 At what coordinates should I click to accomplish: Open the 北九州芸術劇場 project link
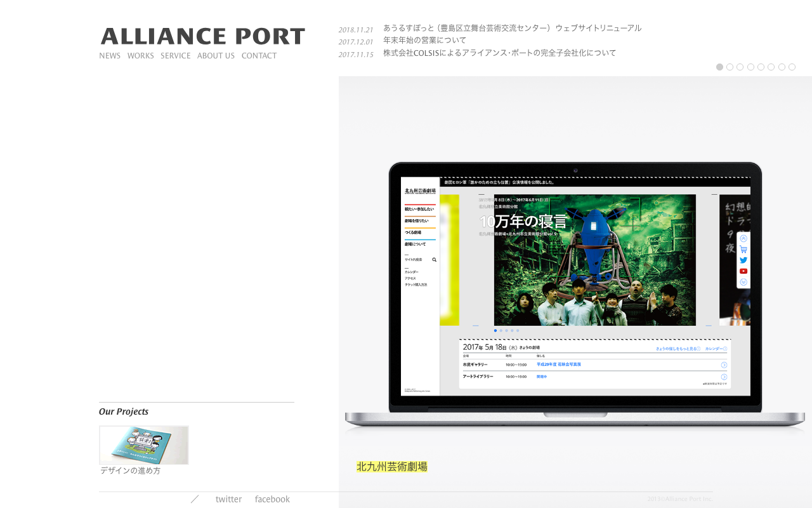click(392, 466)
